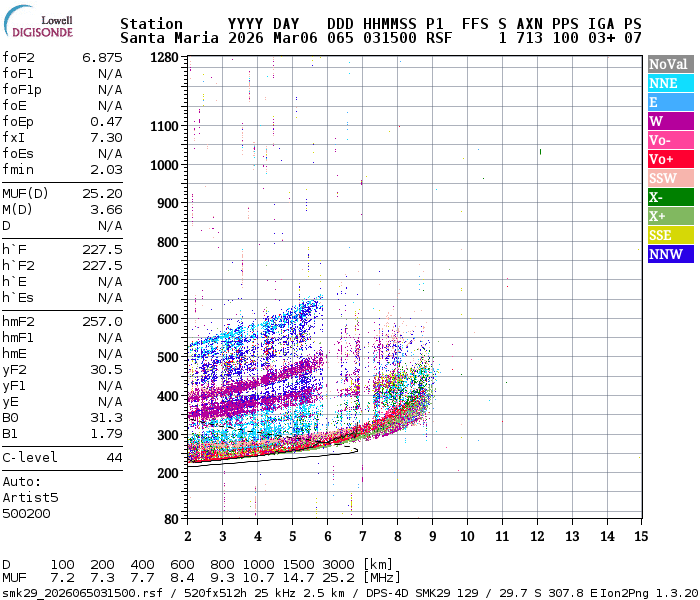The width and height of the screenshot is (700, 600).
Task: Select the SSW salmon legend swatch
Action: (671, 178)
